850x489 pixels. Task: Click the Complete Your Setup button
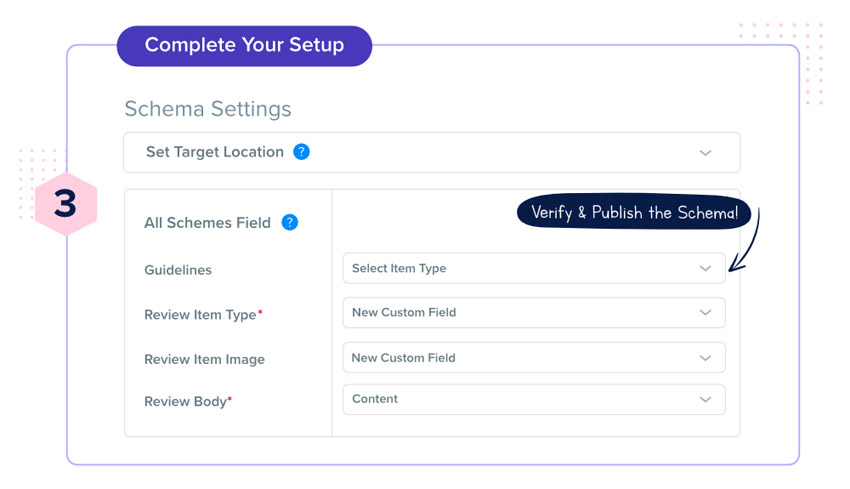[244, 46]
